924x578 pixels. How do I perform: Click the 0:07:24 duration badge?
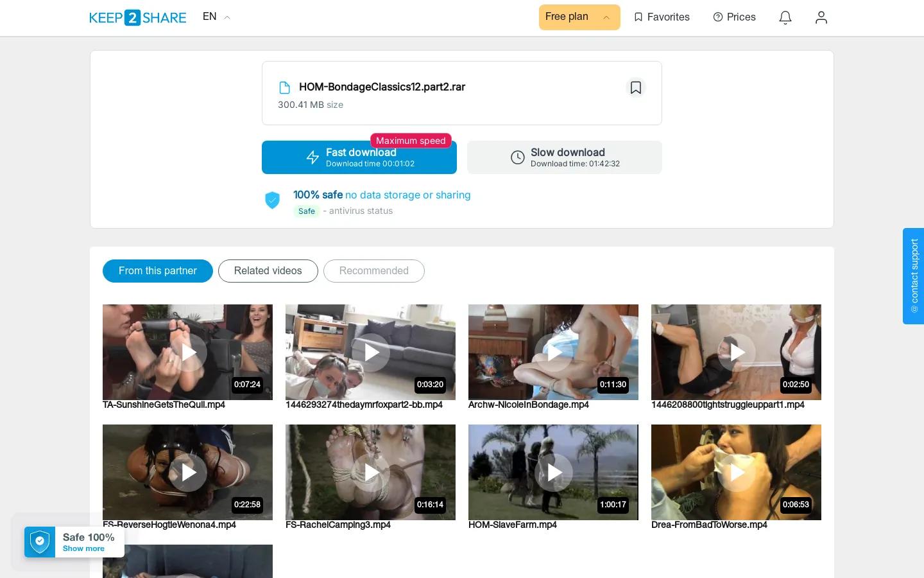point(247,385)
